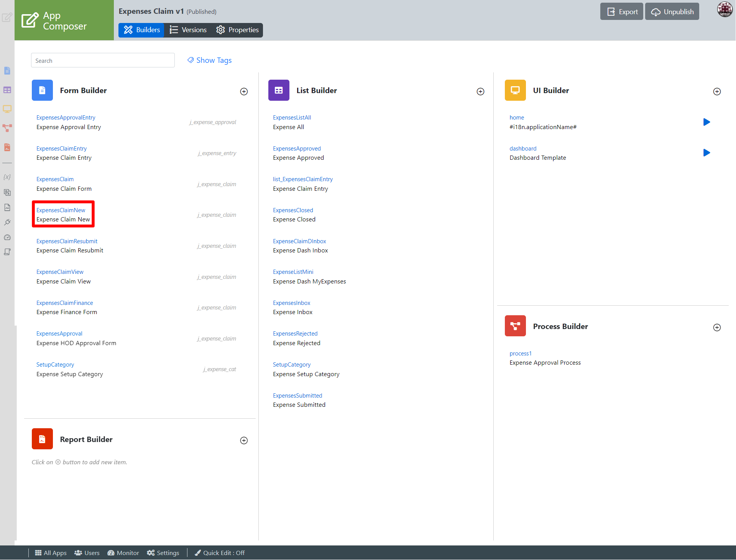Click the List Builder sidebar icon
Screen dimensions: 736x560
coord(7,90)
